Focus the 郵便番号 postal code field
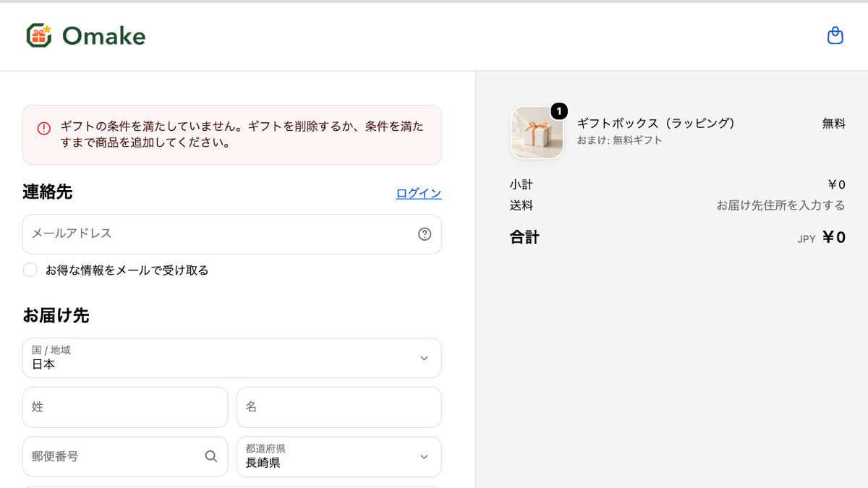 (125, 456)
